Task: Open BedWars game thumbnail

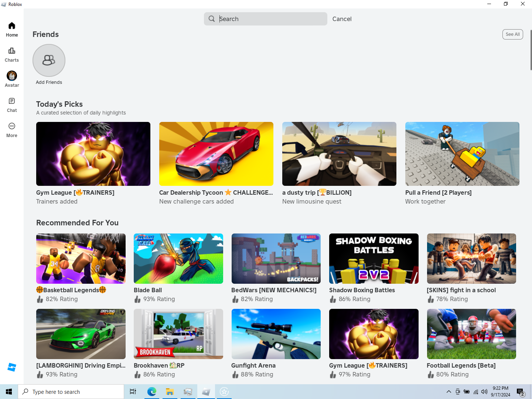Action: coord(276,259)
